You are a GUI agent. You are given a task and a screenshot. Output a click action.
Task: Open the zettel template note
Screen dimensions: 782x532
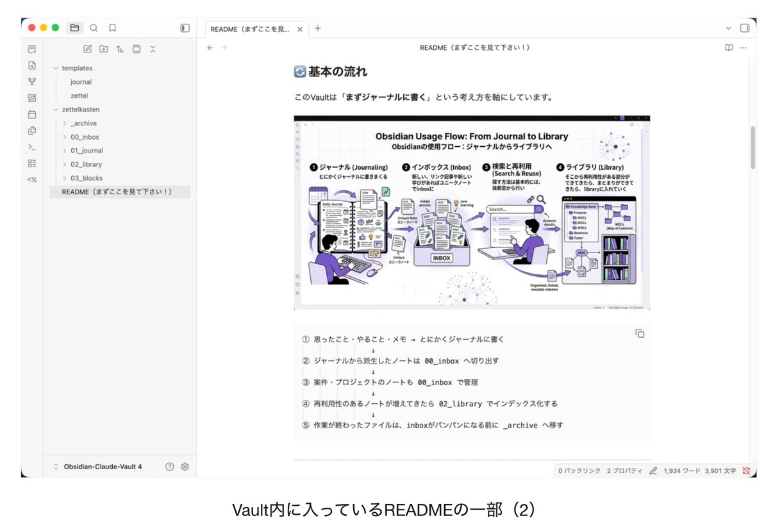(79, 96)
